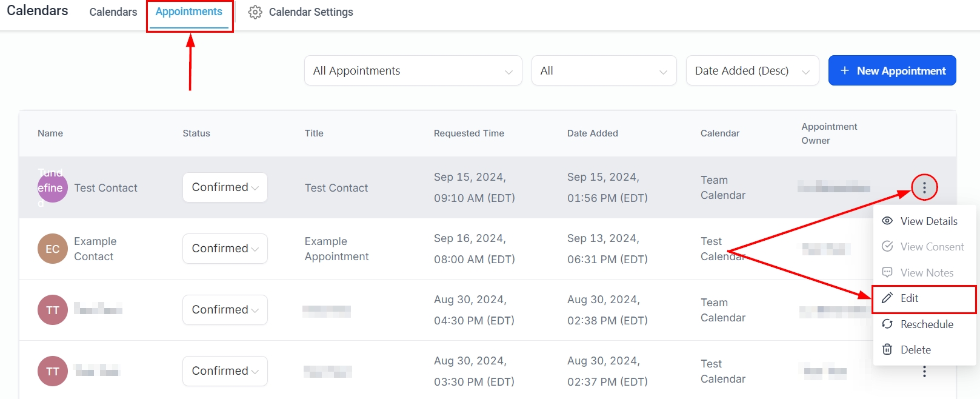Click the Test Contact purple avatar
The width and height of the screenshot is (980, 399).
tap(53, 187)
